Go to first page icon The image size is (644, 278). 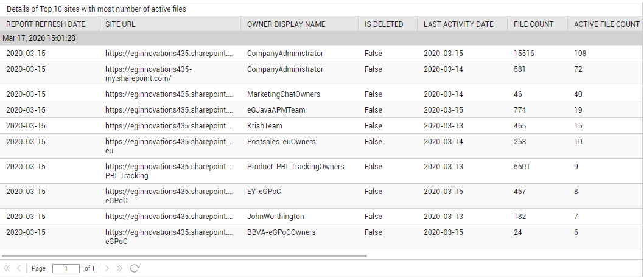click(7, 268)
